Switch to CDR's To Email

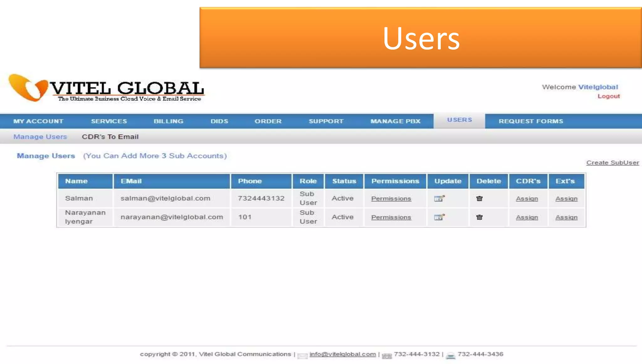(110, 137)
